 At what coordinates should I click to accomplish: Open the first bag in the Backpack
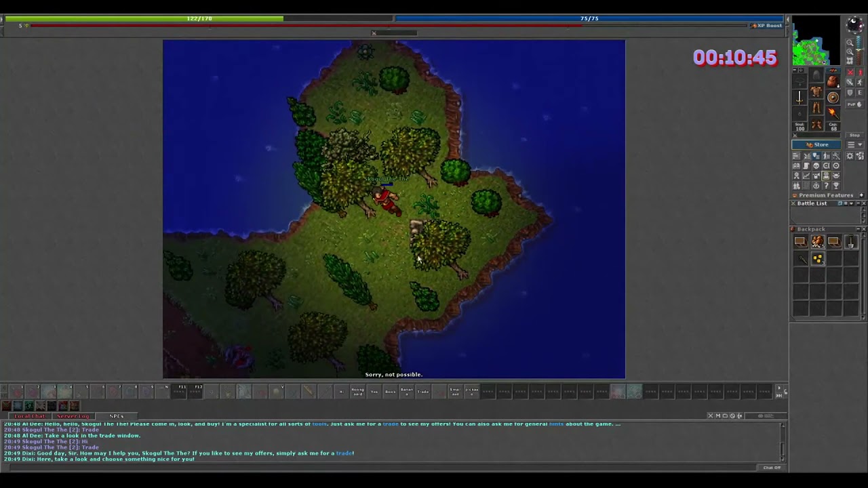801,242
